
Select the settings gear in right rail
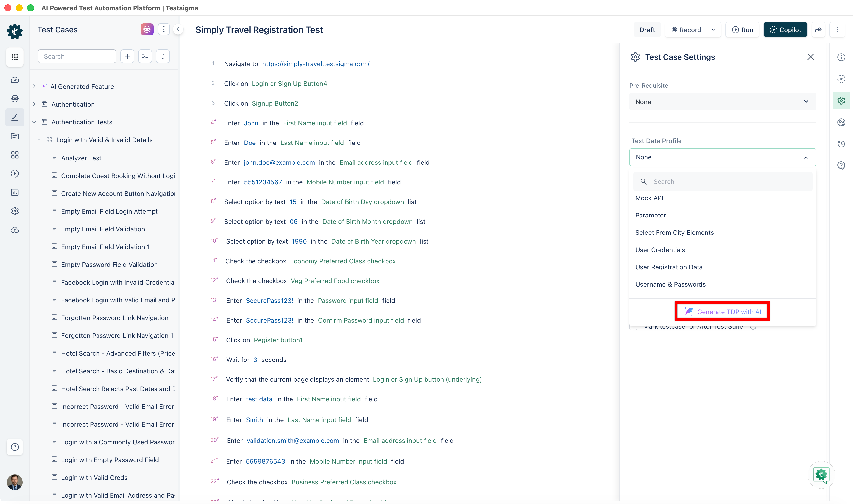tap(841, 101)
